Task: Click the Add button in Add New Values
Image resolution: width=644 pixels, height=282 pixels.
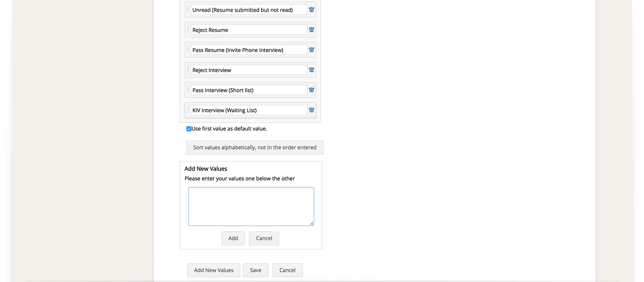Action: pos(233,238)
